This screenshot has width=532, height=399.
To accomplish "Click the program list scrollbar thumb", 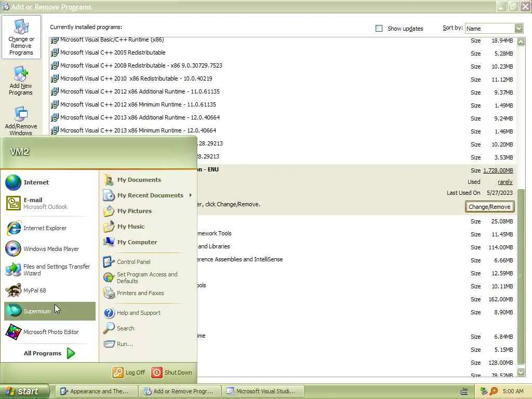I will [x=521, y=276].
